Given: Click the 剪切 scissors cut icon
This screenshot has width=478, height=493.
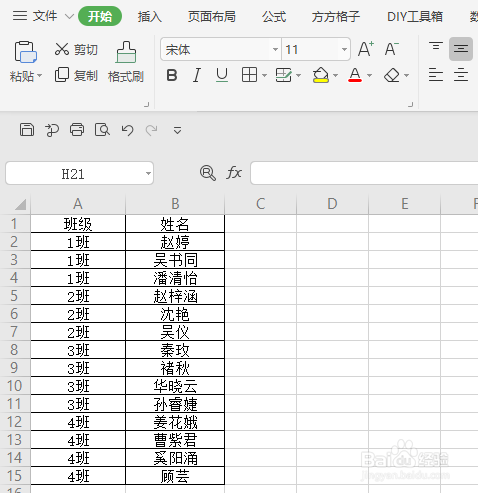Looking at the screenshot, I should click(62, 49).
